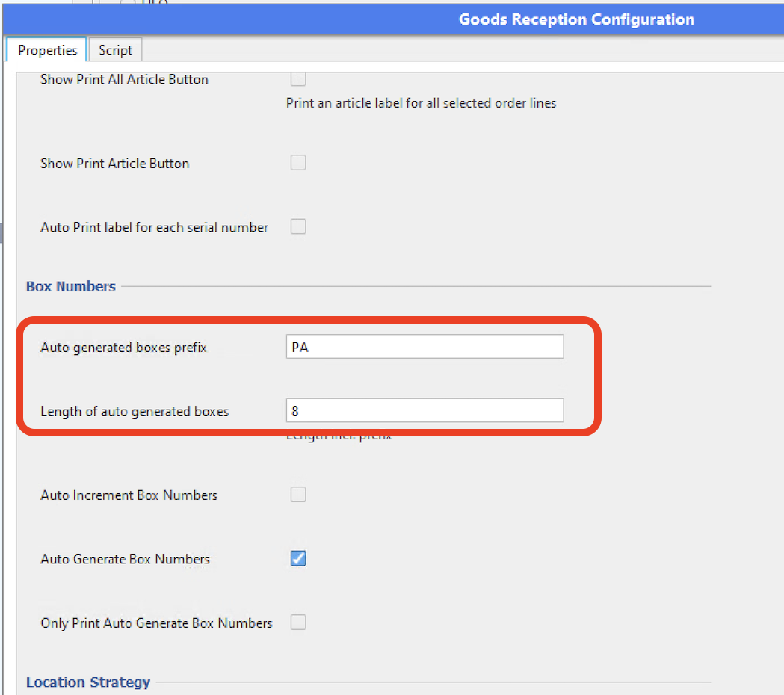The width and height of the screenshot is (784, 695).
Task: Click the 'Only Print Auto Generate Box Numbers' label text
Action: coord(156,623)
